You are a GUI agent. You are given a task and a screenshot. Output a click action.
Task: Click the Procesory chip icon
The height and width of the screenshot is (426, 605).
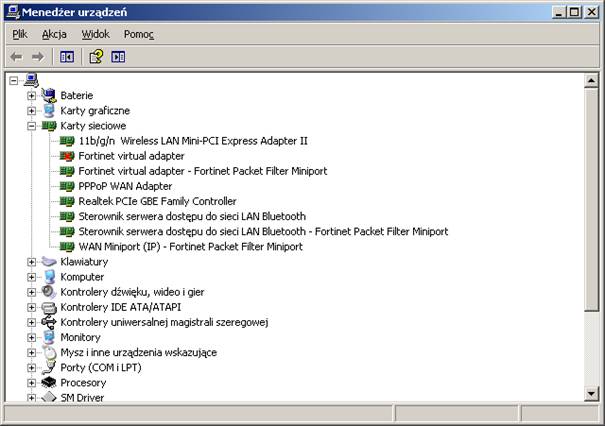click(x=49, y=383)
